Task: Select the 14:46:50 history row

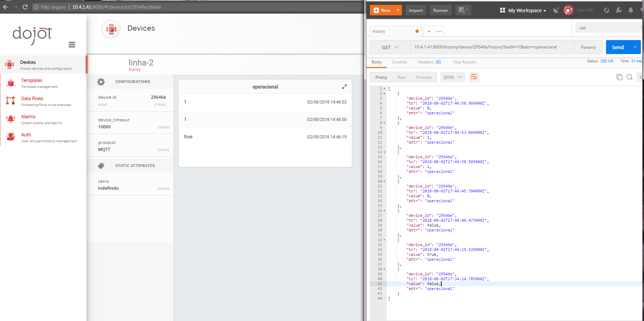Action: [x=265, y=120]
